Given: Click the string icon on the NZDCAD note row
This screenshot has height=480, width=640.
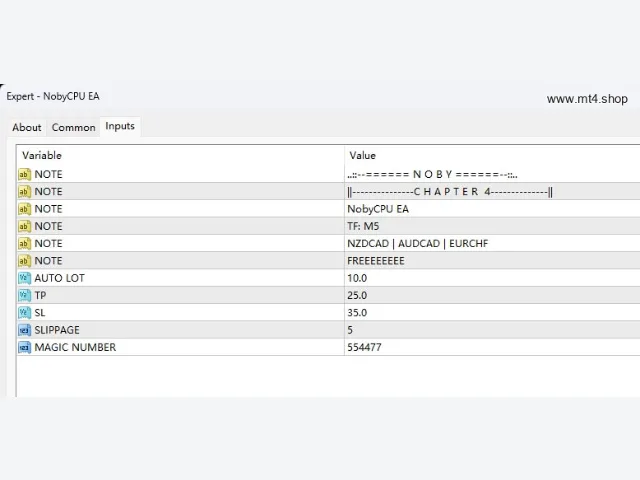Looking at the screenshot, I should tap(24, 243).
